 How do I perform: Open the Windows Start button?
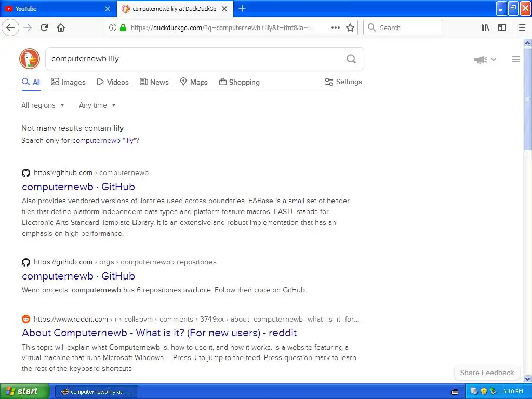[x=24, y=392]
